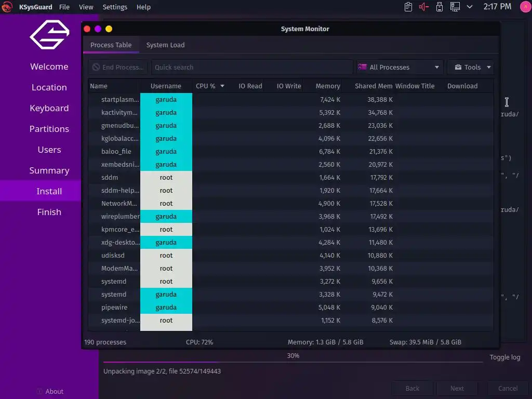Click the pink user avatar icon

(526, 7)
